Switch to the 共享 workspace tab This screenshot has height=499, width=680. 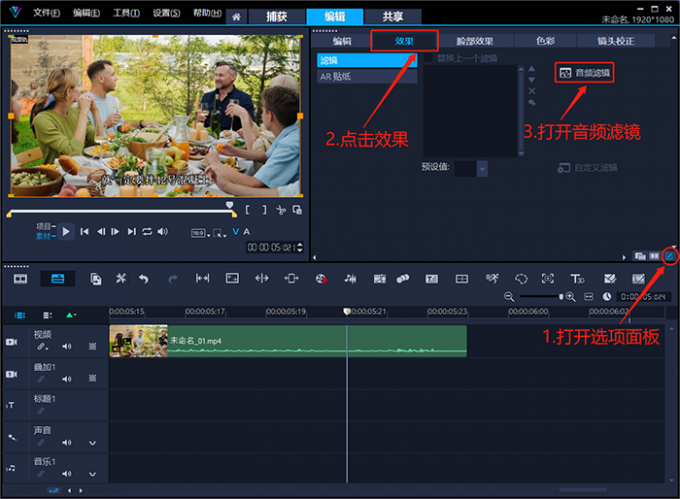tap(393, 16)
